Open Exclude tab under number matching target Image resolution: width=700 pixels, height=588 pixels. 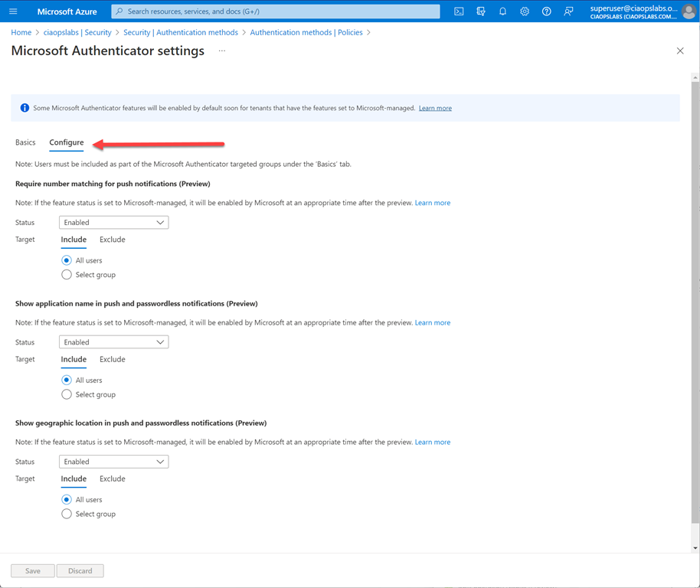coord(112,240)
